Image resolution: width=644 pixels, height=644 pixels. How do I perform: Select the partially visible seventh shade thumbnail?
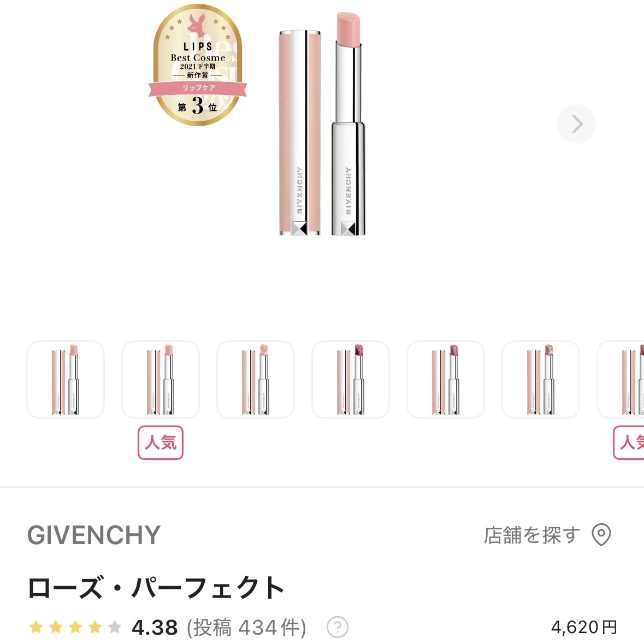point(621,380)
